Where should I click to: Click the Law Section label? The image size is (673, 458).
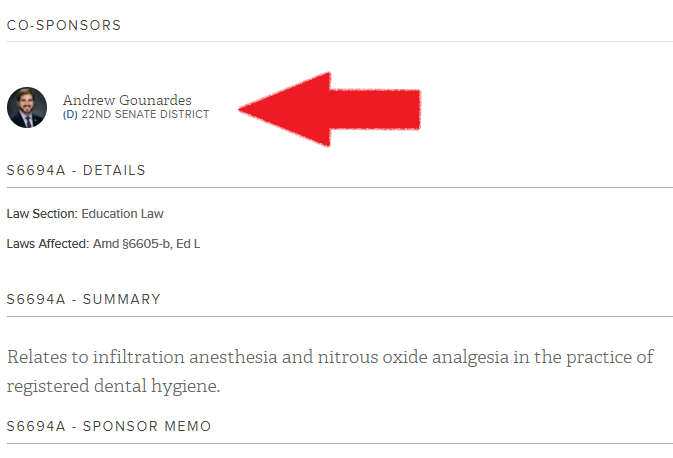[x=42, y=214]
